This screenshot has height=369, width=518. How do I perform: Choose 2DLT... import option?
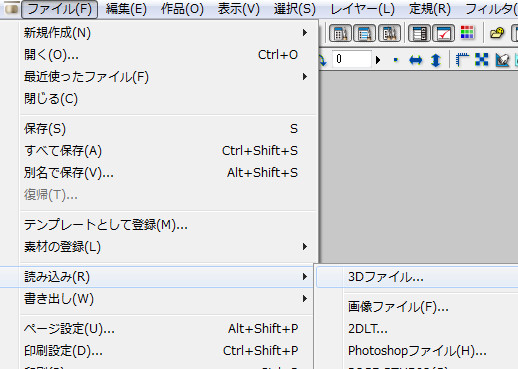click(417, 329)
